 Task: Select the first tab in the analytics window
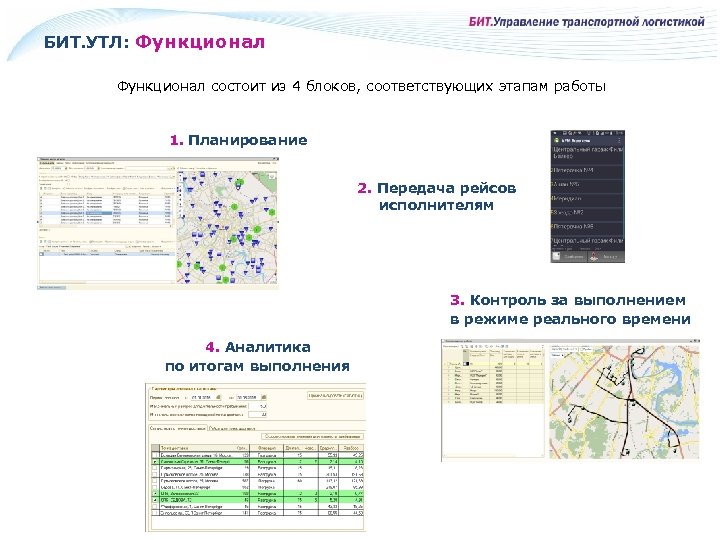pos(178,428)
